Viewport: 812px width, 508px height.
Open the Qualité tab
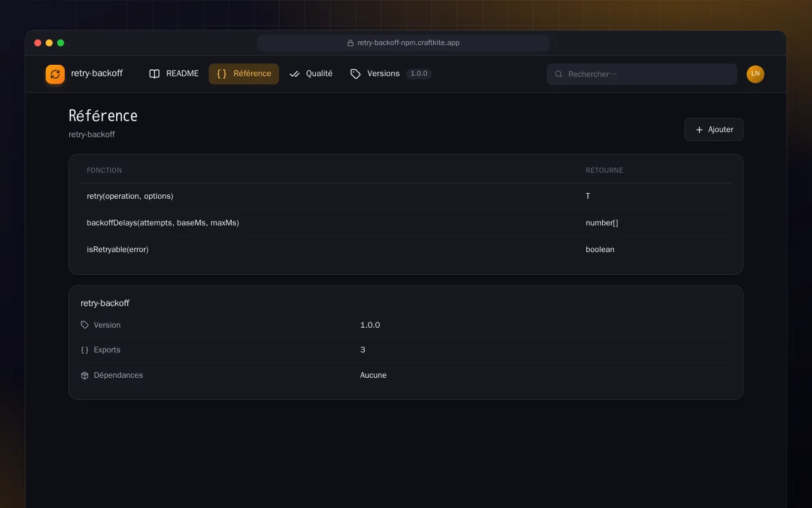[311, 74]
